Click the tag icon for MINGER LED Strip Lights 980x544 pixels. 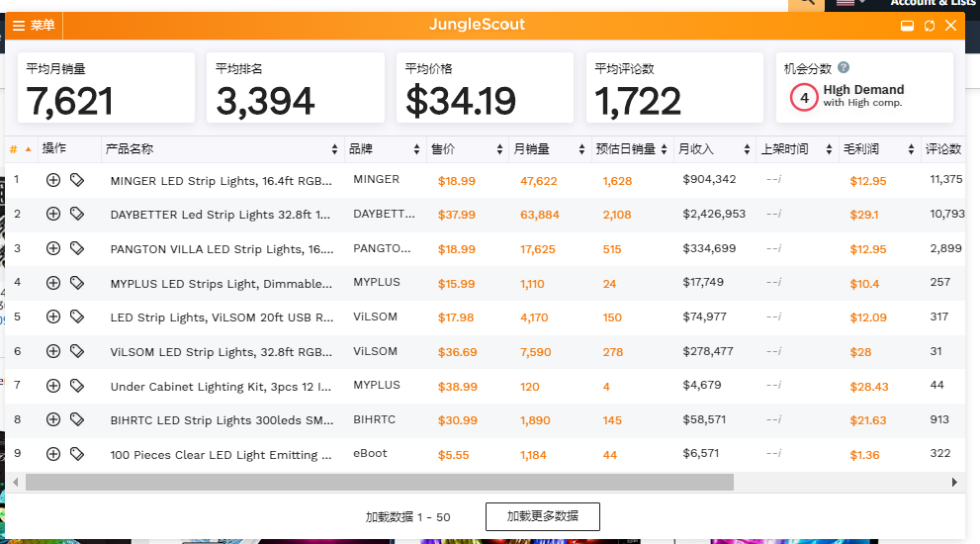(77, 180)
